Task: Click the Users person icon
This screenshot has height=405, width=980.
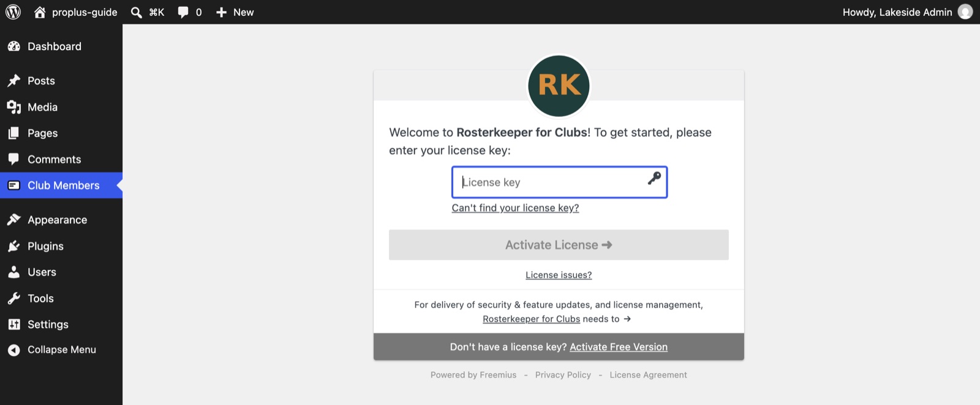Action: coord(13,272)
